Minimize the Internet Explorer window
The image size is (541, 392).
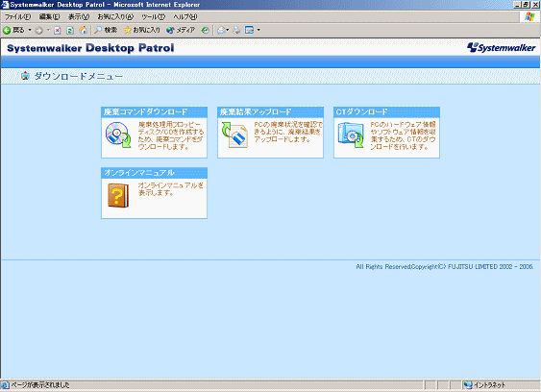(518, 5)
